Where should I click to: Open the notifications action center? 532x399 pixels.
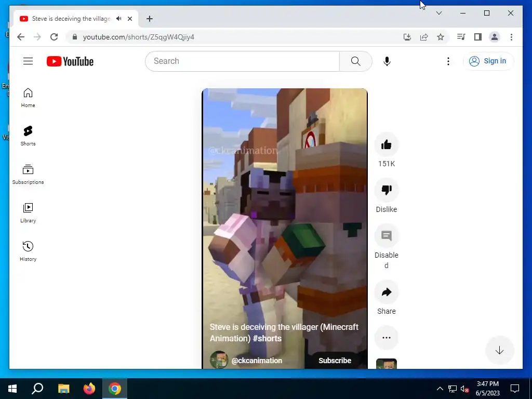pyautogui.click(x=515, y=389)
